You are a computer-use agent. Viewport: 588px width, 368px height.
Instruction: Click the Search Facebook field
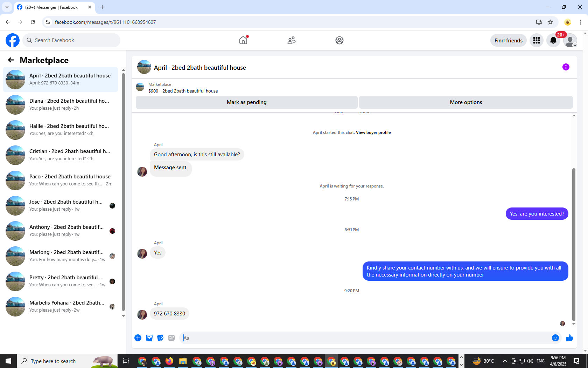[71, 40]
